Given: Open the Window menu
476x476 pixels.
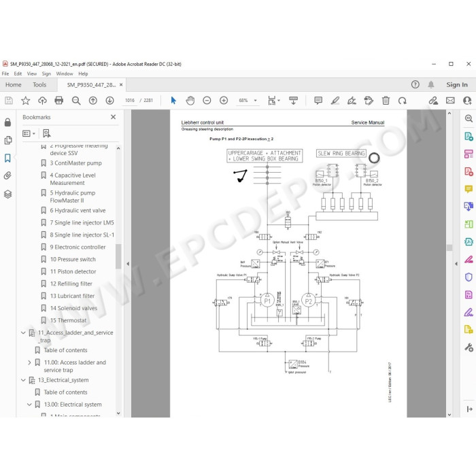Looking at the screenshot, I should (x=65, y=73).
